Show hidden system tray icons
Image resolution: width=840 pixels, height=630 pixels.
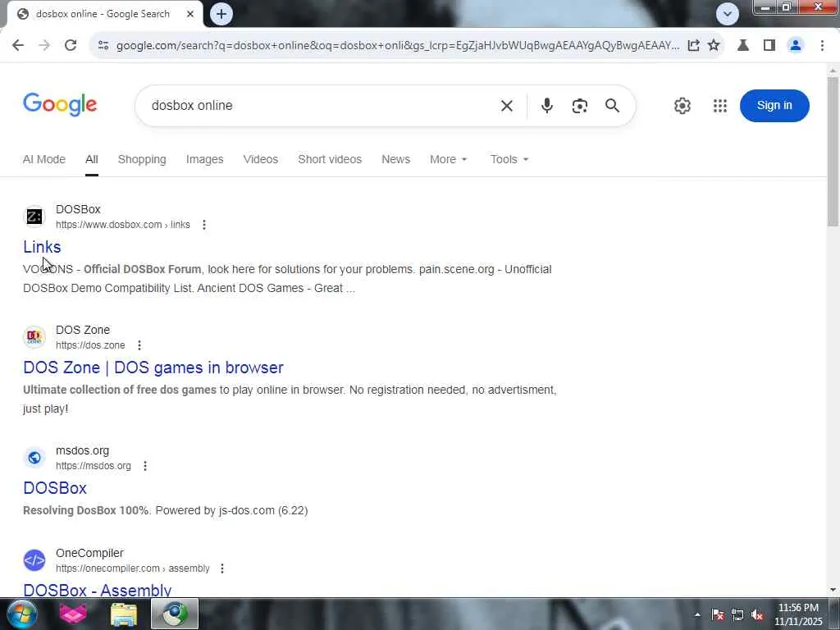(x=697, y=615)
